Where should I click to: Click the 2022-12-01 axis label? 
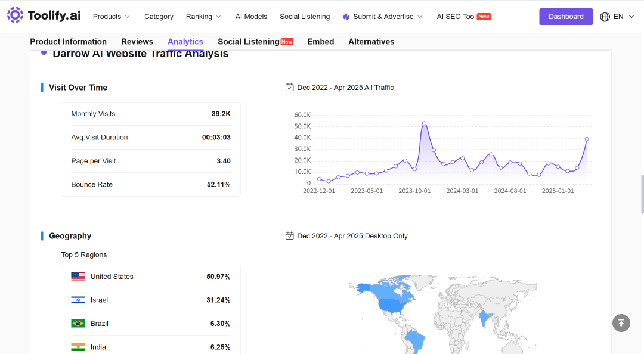point(319,191)
